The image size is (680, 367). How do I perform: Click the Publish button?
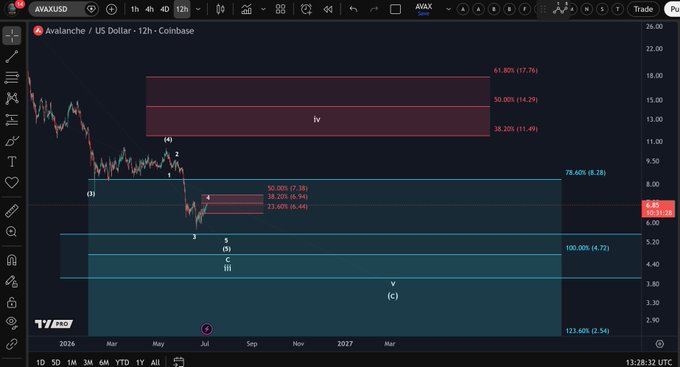(x=673, y=9)
